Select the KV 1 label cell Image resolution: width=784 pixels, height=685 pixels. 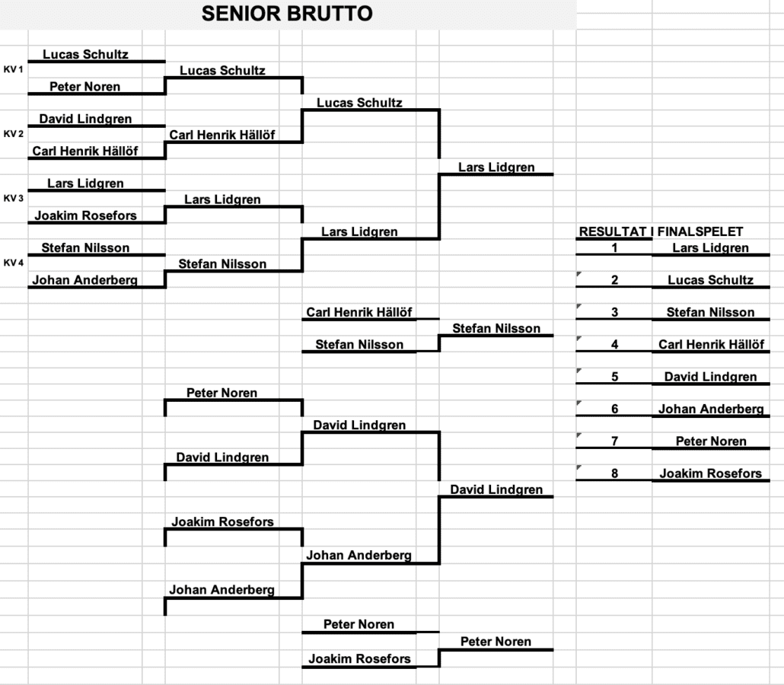coord(14,69)
